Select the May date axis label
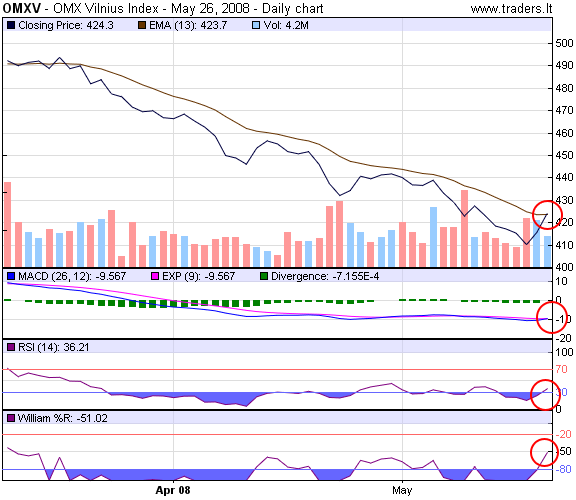576x500 pixels. click(402, 490)
